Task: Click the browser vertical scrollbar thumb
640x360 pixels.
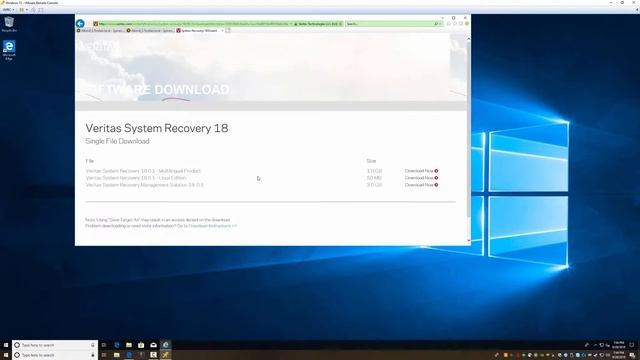Action: point(469,129)
